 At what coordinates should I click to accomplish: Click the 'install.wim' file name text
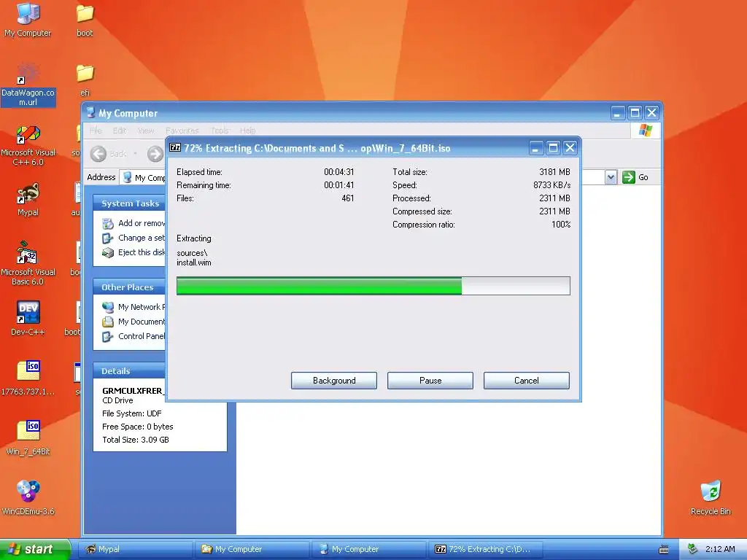point(194,262)
